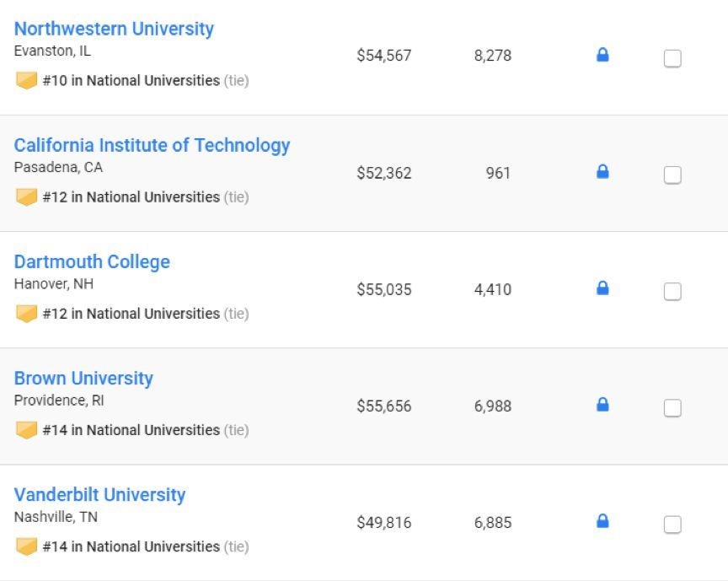Tick the checkbox for California Institute of Technology
Screen dimensions: 728x581
(672, 175)
